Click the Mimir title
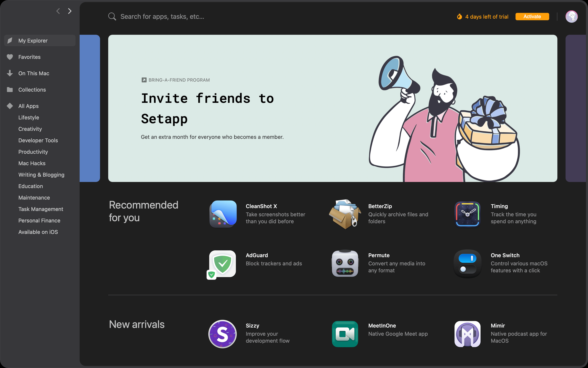588x368 pixels. click(x=498, y=325)
